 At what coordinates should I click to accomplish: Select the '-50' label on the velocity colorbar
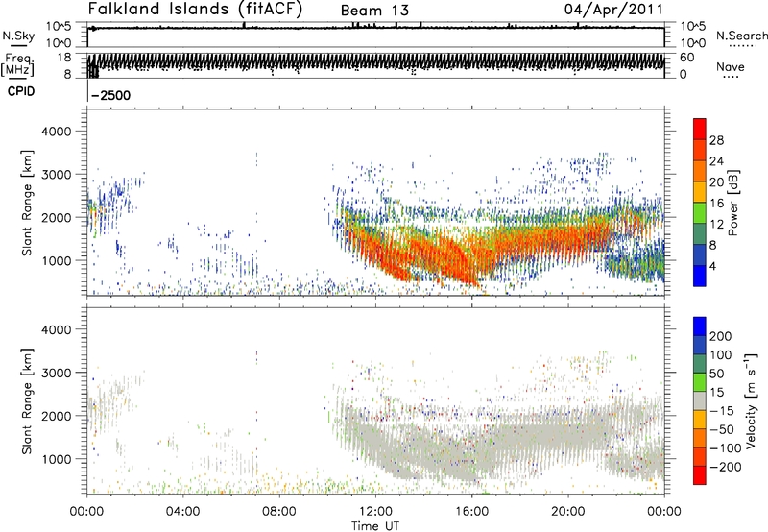click(x=722, y=429)
